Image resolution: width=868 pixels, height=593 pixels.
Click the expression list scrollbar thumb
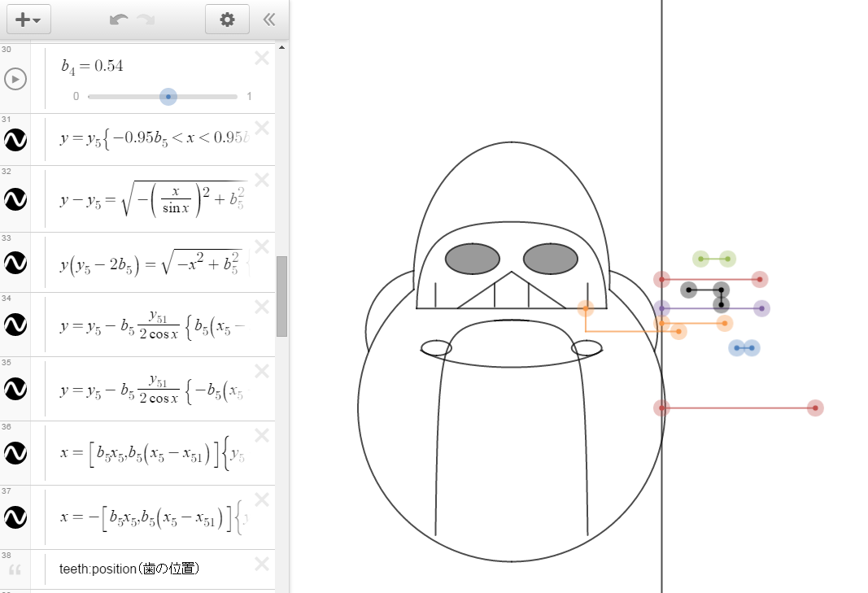[281, 296]
